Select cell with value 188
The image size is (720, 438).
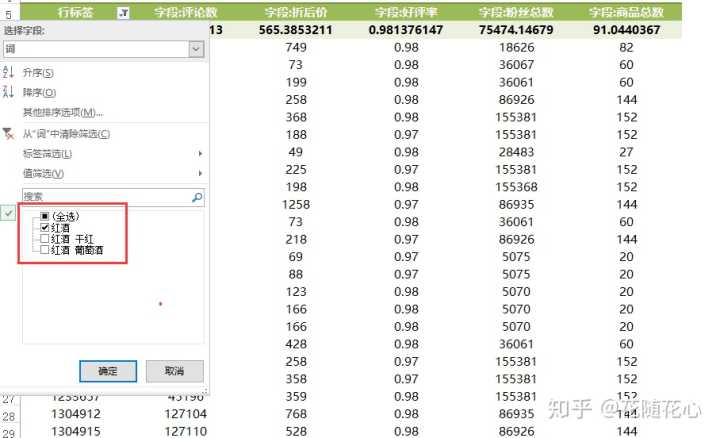(296, 135)
